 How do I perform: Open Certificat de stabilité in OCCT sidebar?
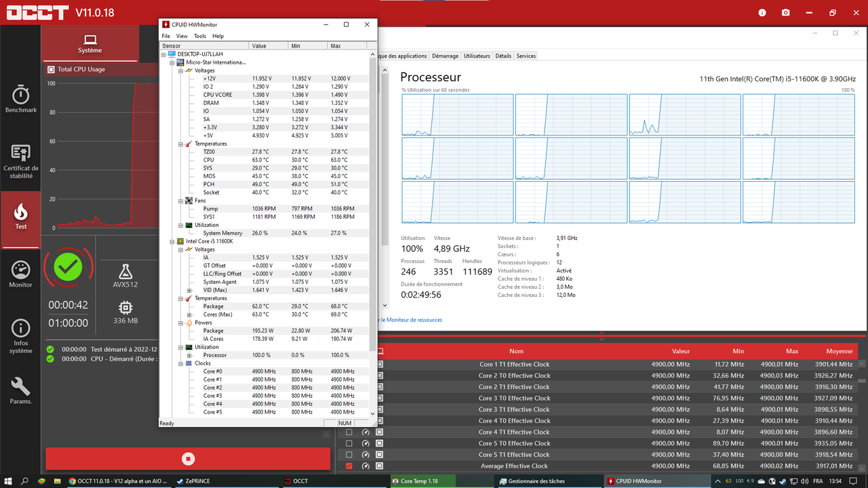point(20,161)
